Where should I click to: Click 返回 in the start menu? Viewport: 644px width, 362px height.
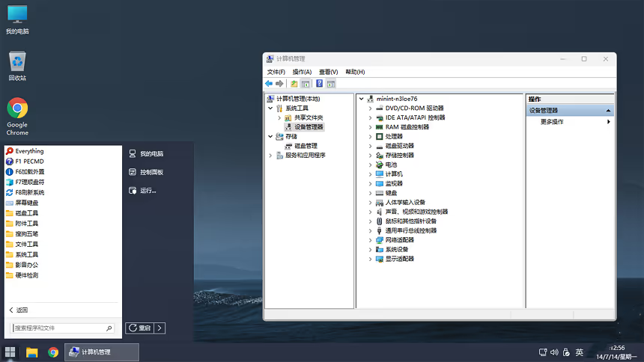pyautogui.click(x=21, y=310)
